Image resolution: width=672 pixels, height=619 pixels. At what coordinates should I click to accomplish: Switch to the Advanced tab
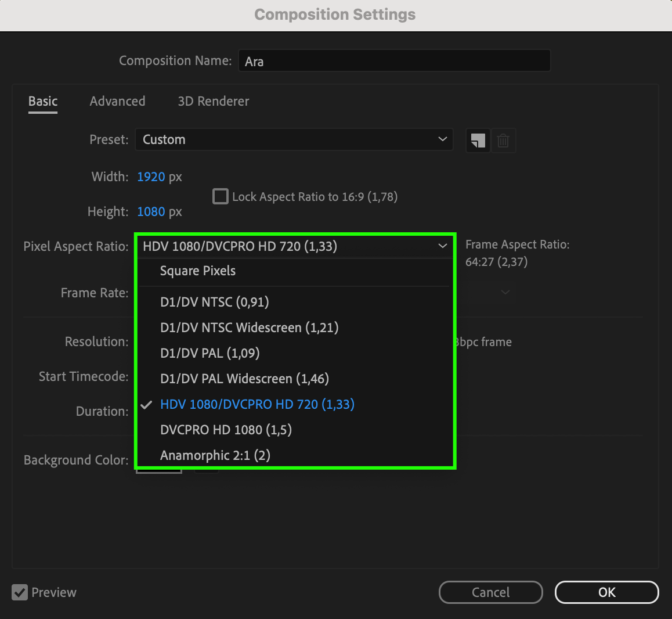(117, 102)
